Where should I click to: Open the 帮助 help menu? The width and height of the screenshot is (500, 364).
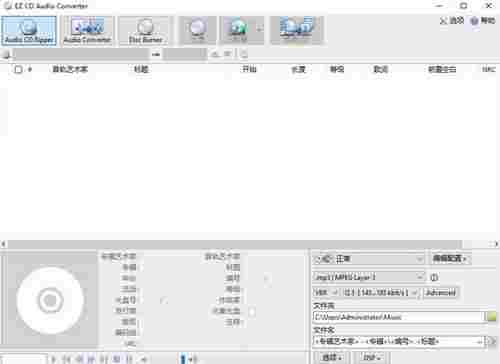pyautogui.click(x=483, y=21)
